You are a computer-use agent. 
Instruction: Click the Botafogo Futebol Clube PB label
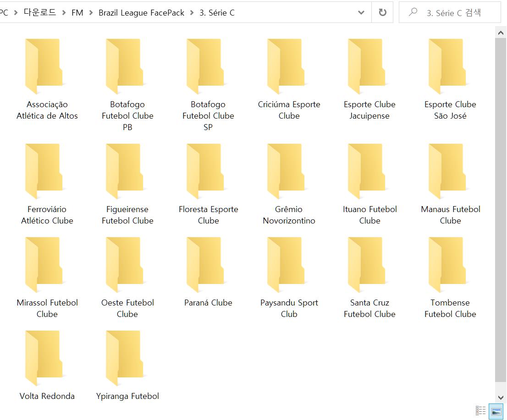point(128,115)
